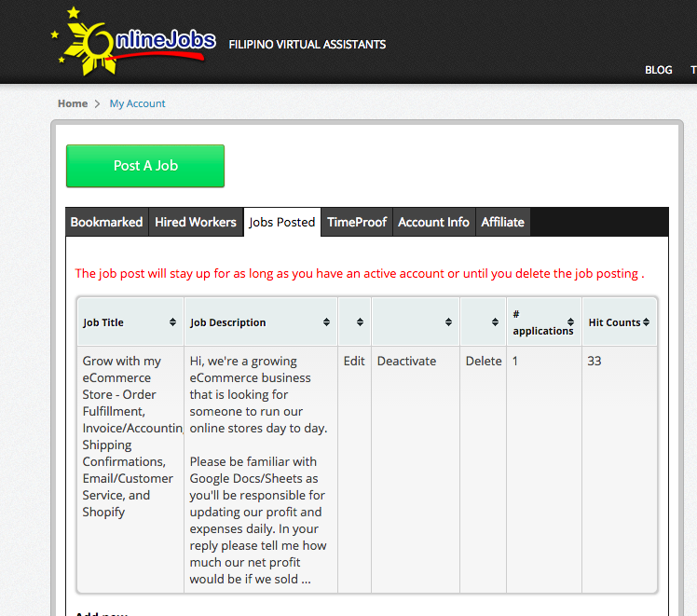Open My Account breadcrumb link
This screenshot has width=697, height=616.
pos(137,103)
